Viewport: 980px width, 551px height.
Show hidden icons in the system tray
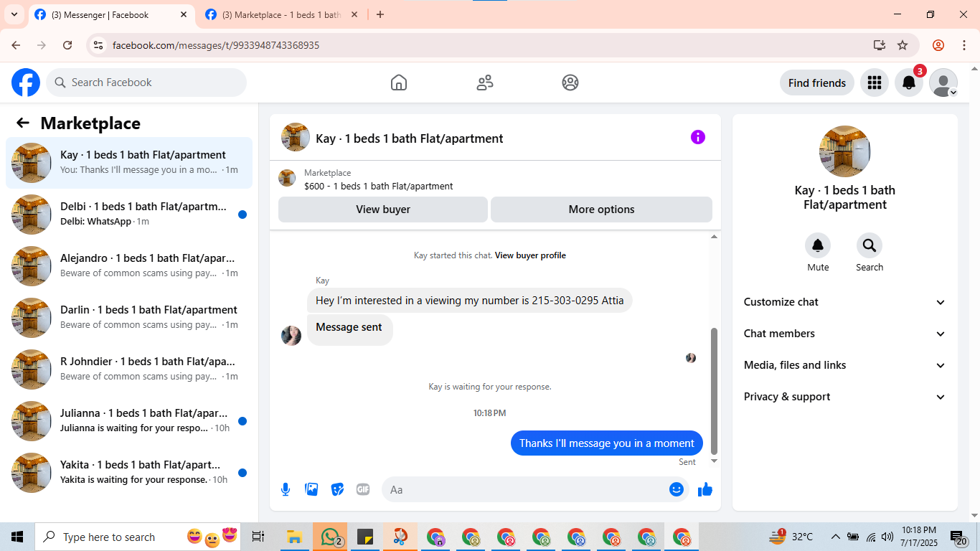835,537
